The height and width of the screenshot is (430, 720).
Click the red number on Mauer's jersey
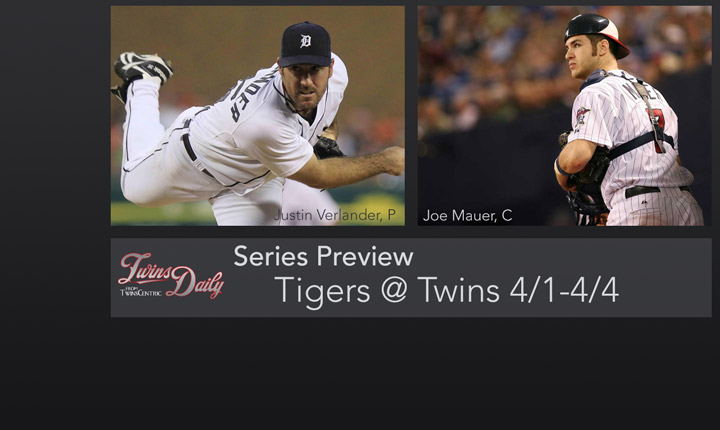[x=659, y=132]
